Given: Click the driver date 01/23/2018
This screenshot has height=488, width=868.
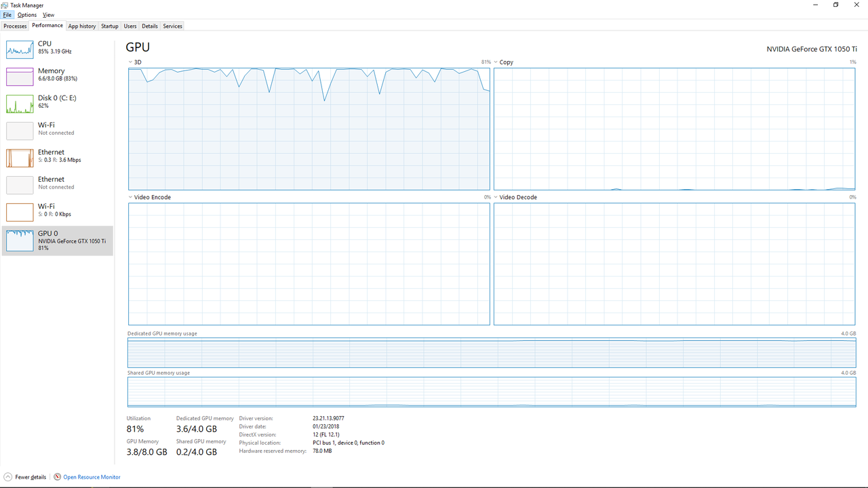Looking at the screenshot, I should click(325, 427).
